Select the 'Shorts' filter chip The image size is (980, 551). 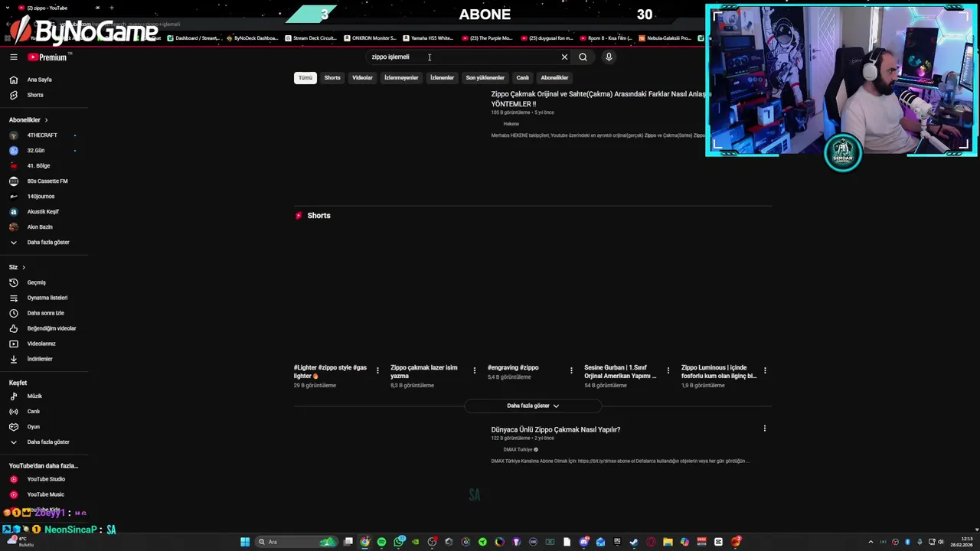coord(332,77)
